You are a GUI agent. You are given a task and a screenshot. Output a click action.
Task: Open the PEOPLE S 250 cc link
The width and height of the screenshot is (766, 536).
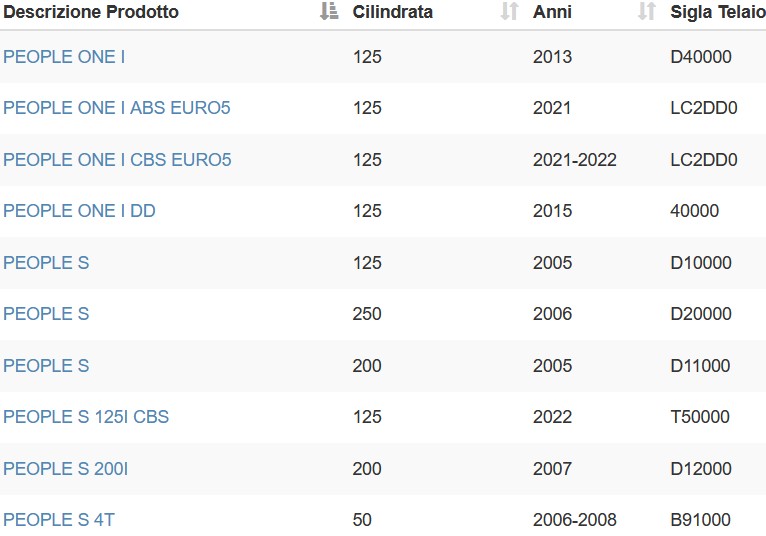[46, 314]
